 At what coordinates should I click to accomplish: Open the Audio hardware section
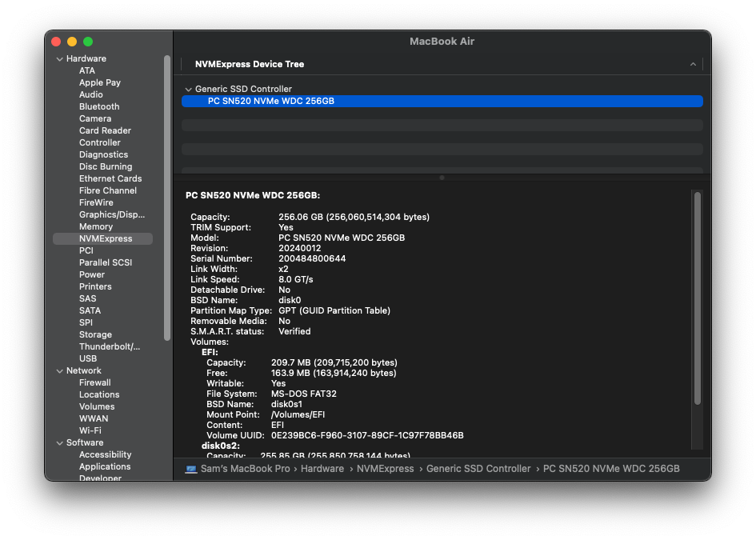point(91,94)
